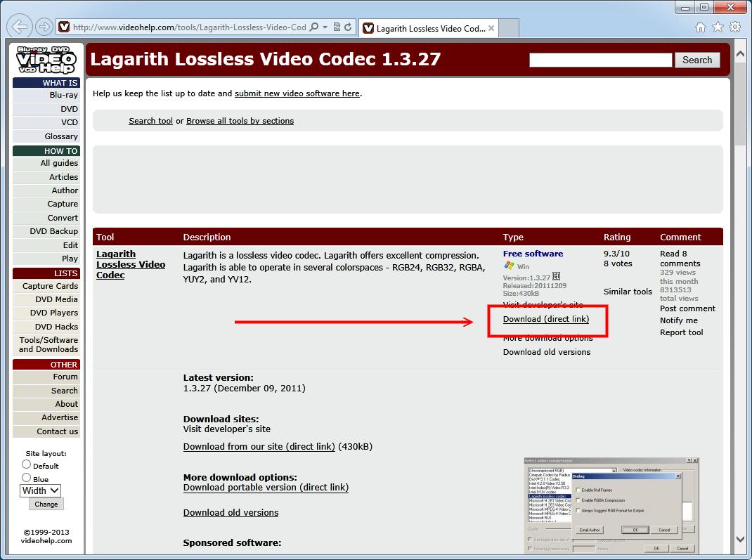This screenshot has height=560, width=752.
Task: Open 'submit new video software here' link
Action: [x=297, y=93]
